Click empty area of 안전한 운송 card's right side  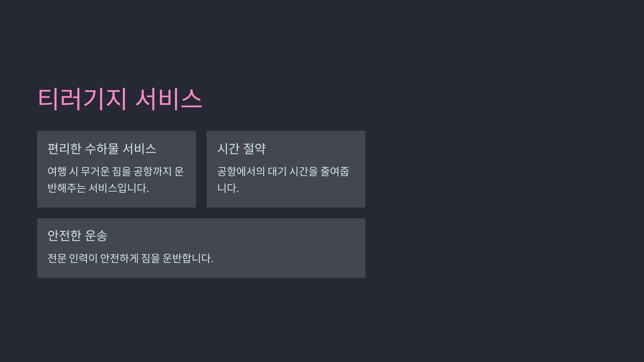(x=295, y=248)
